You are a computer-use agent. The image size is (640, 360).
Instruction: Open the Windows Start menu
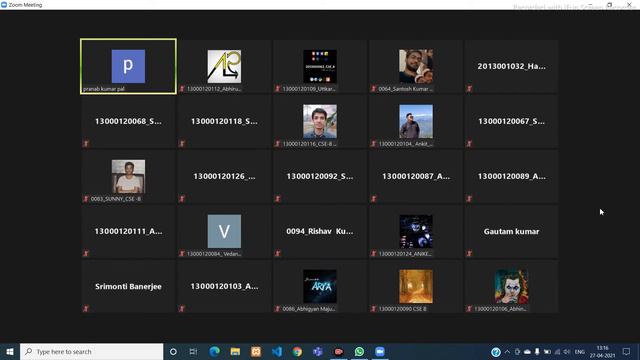click(x=10, y=351)
